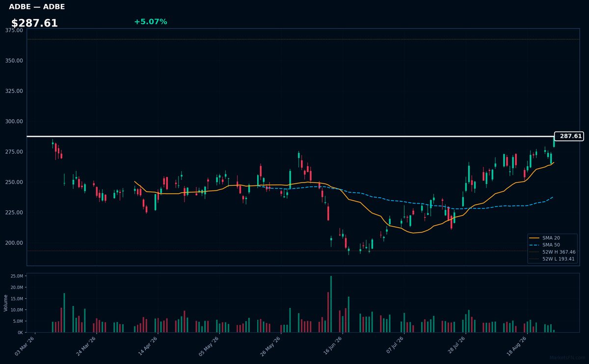
Task: Click the 14 Apr '26 date label
Action: 148,346
